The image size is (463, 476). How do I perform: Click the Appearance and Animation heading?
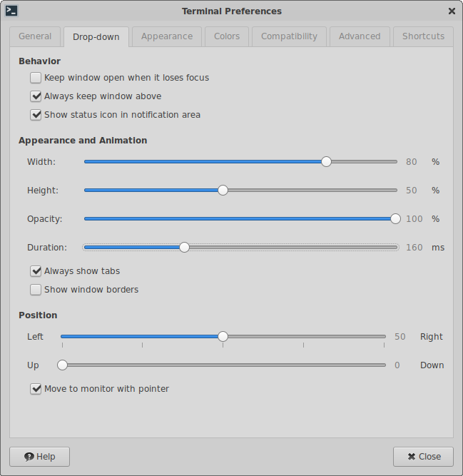point(83,141)
